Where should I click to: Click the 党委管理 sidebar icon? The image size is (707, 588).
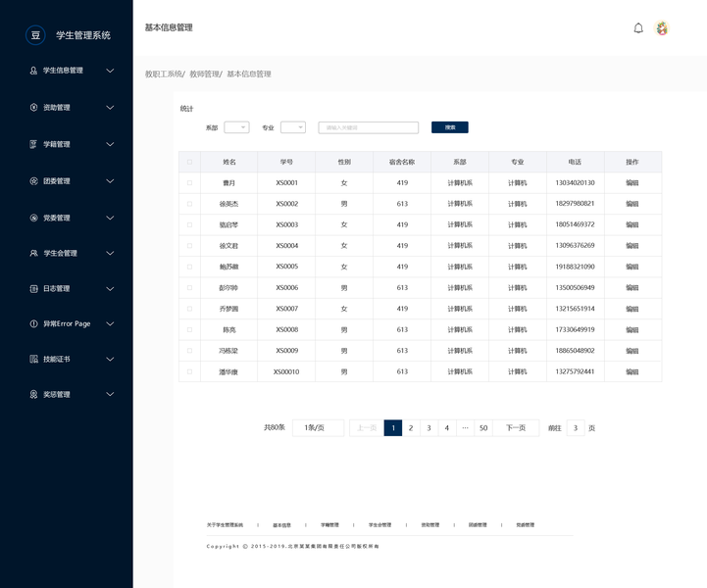coord(33,219)
